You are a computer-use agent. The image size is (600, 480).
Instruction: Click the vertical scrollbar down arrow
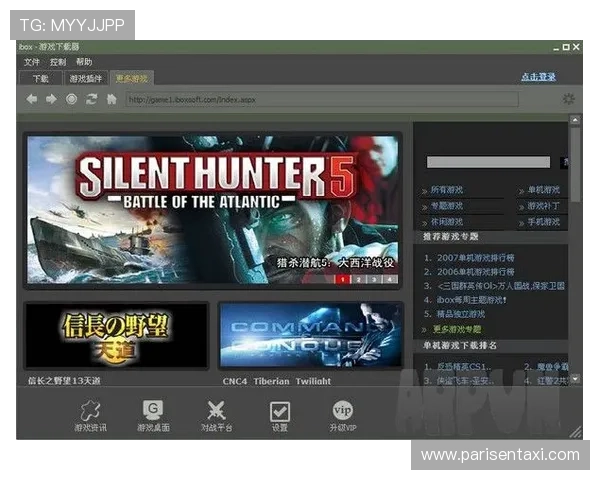(575, 379)
